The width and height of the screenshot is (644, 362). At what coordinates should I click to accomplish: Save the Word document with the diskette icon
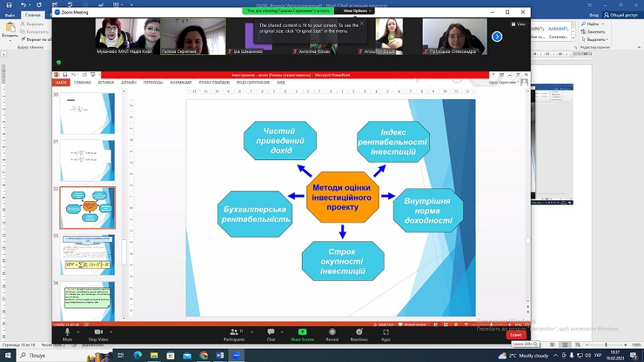coord(9,5)
